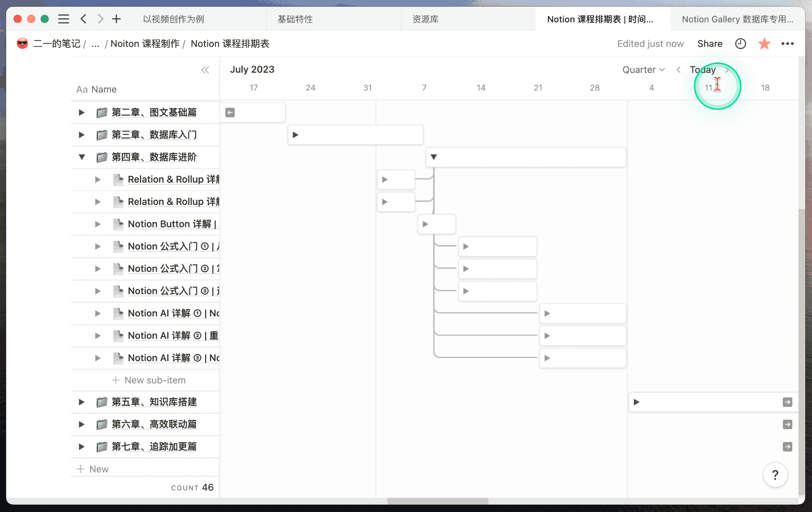Expand 第七章、追踪加更篇 row

82,446
